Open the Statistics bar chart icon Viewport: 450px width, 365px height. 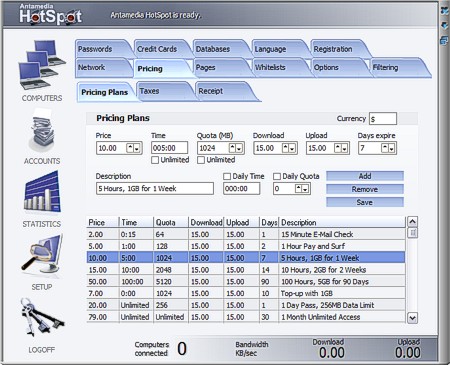tap(42, 192)
